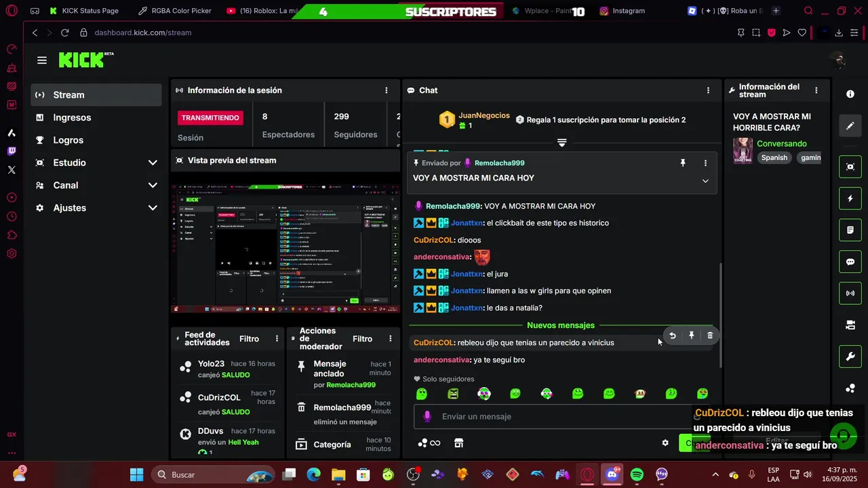Collapse the pinned message chevron
The width and height of the screenshot is (868, 488).
[x=705, y=181]
